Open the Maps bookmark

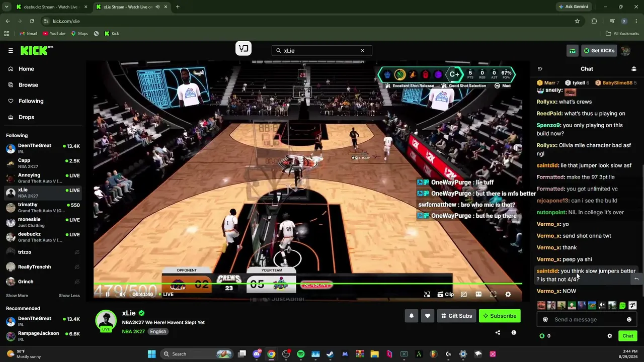click(x=79, y=34)
